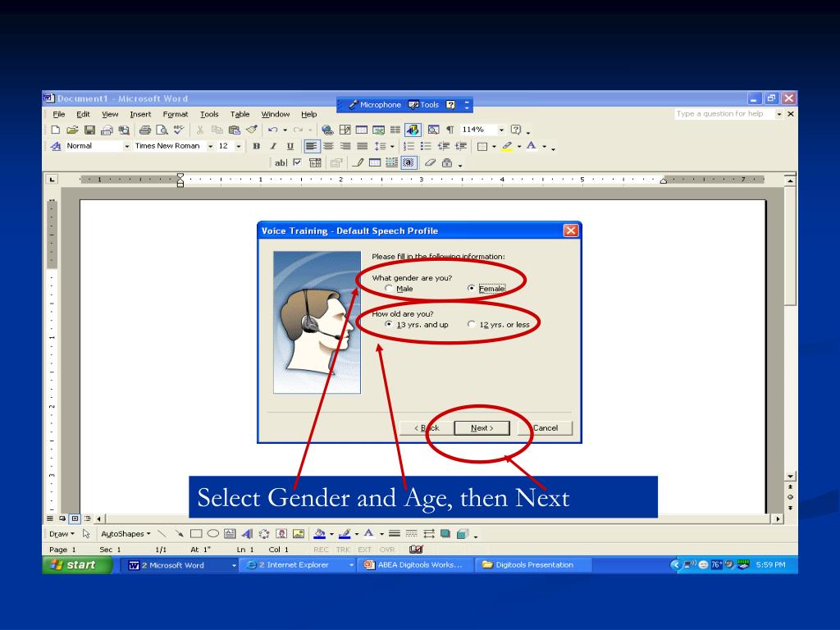Close the Voice Training dialog

[571, 231]
